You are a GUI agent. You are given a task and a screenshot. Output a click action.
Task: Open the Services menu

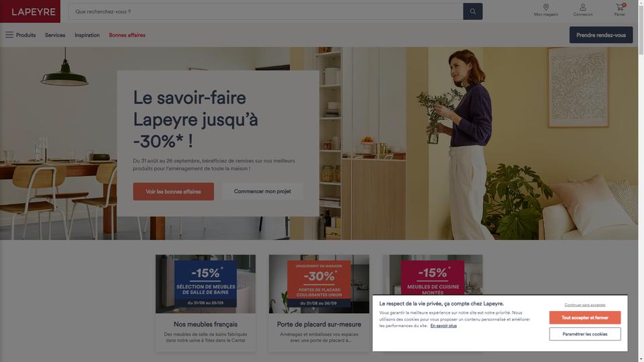click(55, 36)
